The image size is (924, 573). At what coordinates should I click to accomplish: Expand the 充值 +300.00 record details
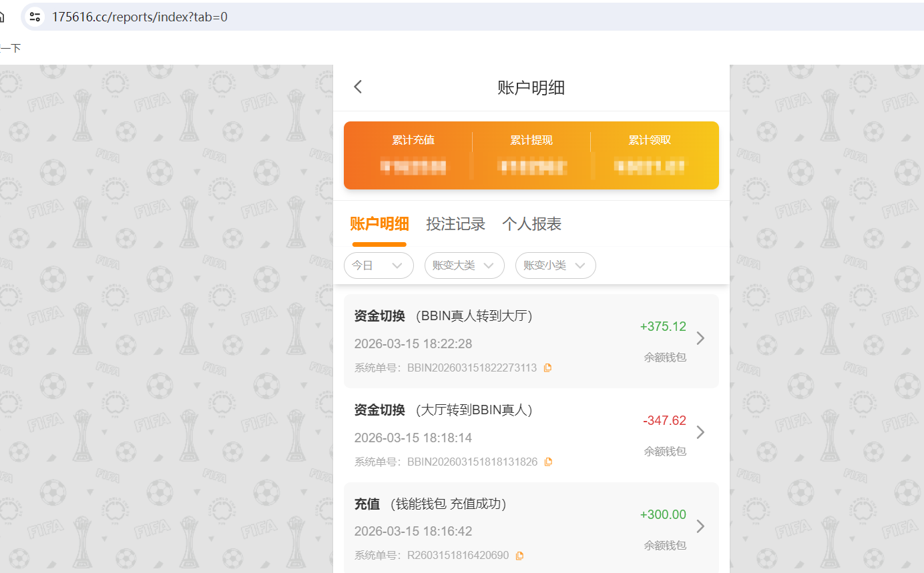coord(700,526)
